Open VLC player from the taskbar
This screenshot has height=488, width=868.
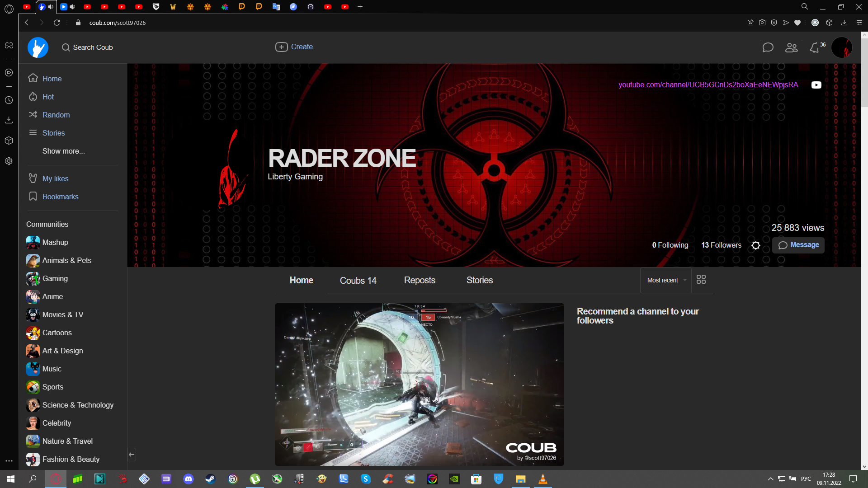pos(543,479)
